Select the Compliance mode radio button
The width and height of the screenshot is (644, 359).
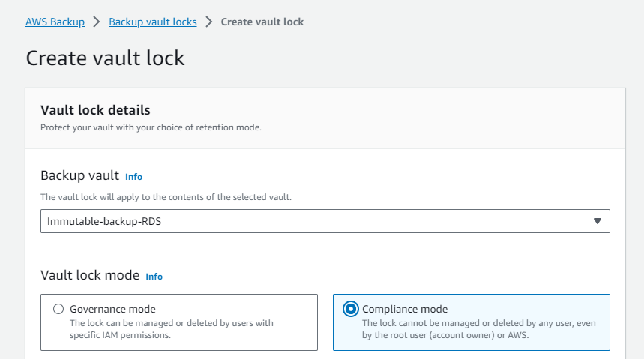(x=350, y=309)
